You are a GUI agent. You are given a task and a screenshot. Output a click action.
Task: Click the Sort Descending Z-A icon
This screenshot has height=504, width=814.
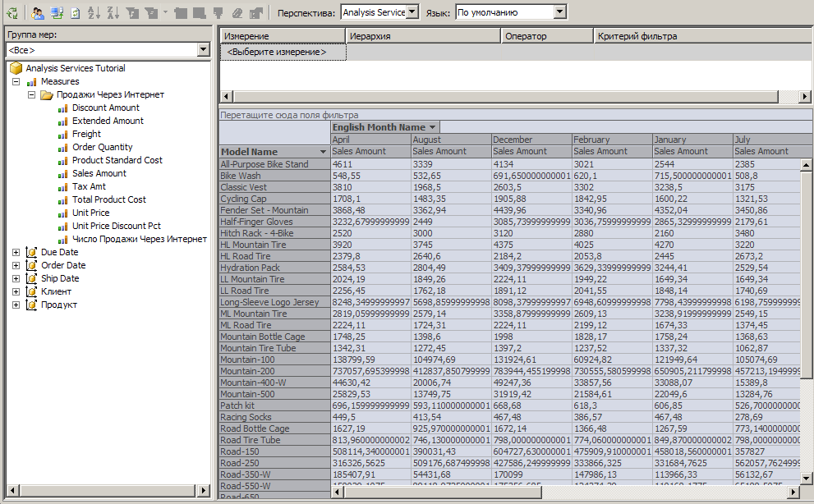[113, 13]
